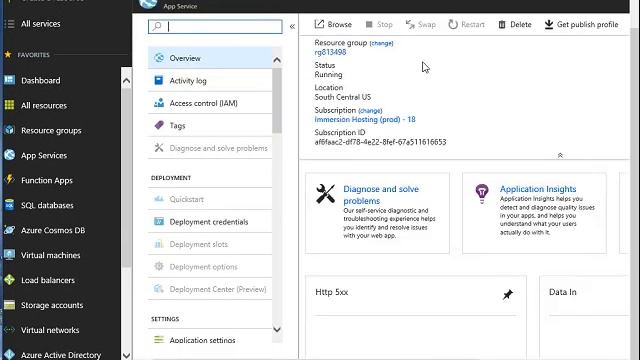Open Deployment slots menu item
This screenshot has height=360, width=640.
click(x=210, y=244)
